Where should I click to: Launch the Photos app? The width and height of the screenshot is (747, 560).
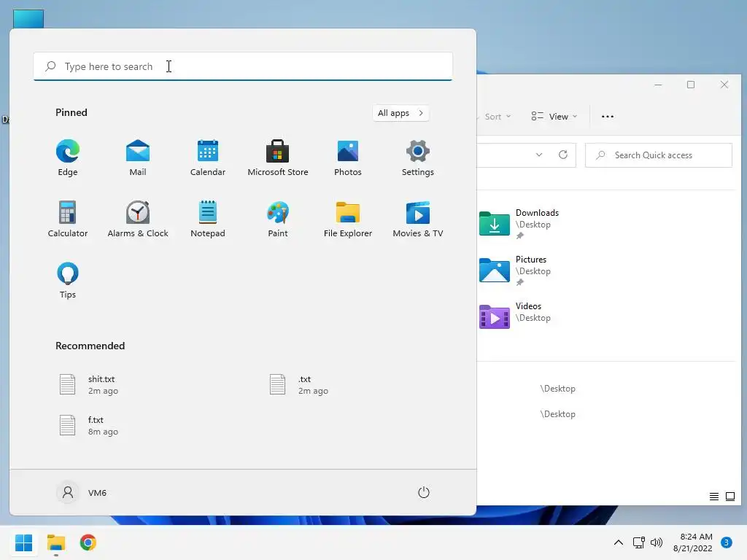[x=348, y=158]
